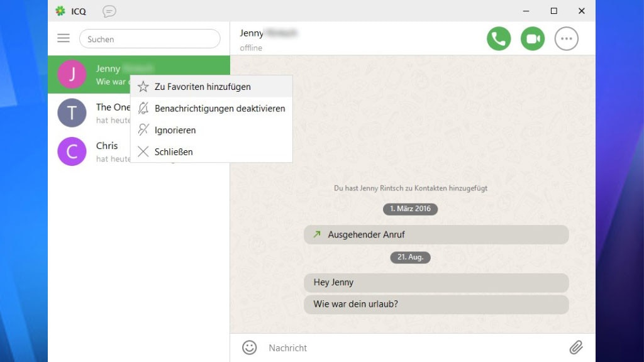The height and width of the screenshot is (362, 644).
Task: Open the hamburger menu
Action: (x=64, y=38)
